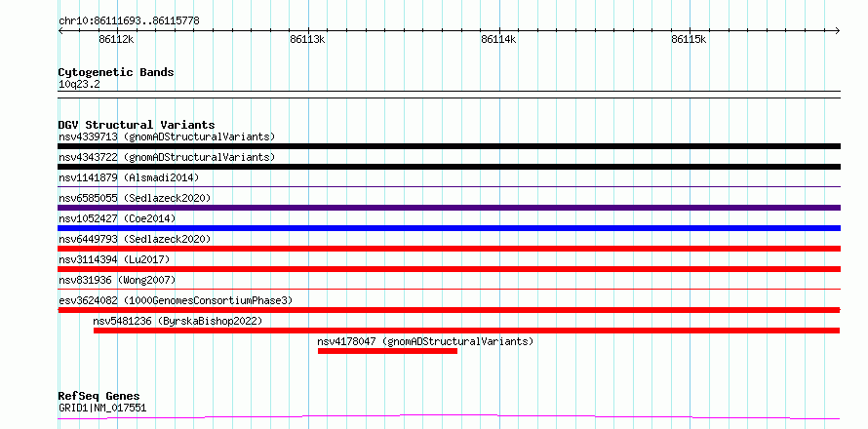Select the short red bar for nsv4178047
The height and width of the screenshot is (429, 868).
pos(387,351)
